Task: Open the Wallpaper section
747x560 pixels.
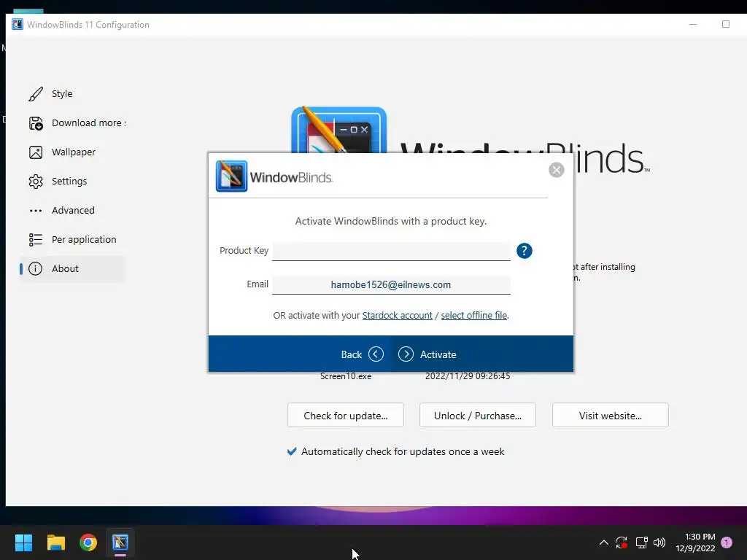Action: coord(74,152)
